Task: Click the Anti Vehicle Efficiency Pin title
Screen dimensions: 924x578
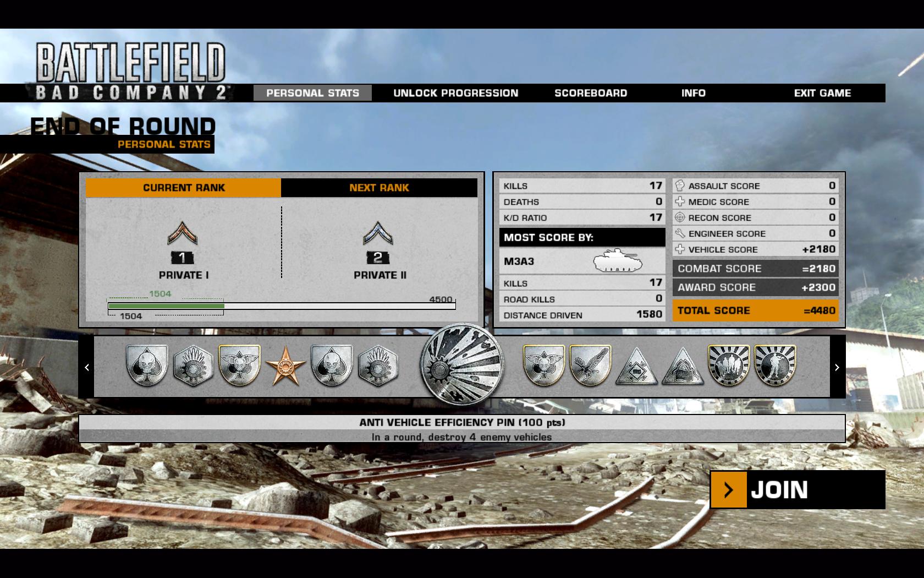Action: [462, 422]
